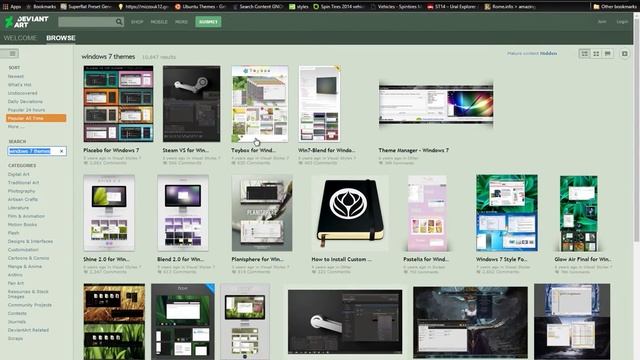Image resolution: width=640 pixels, height=360 pixels.
Task: Open the Other bookmarks folder
Action: (x=614, y=7)
